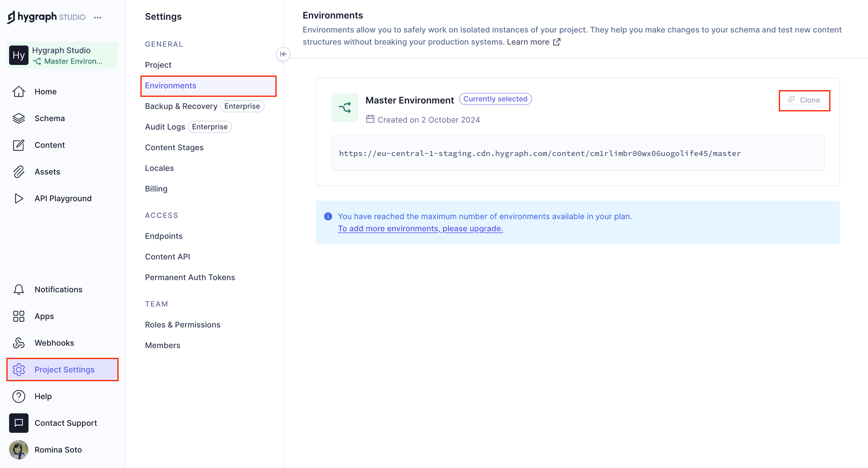This screenshot has width=868, height=468.
Task: Open the Apps grid icon
Action: (x=19, y=316)
